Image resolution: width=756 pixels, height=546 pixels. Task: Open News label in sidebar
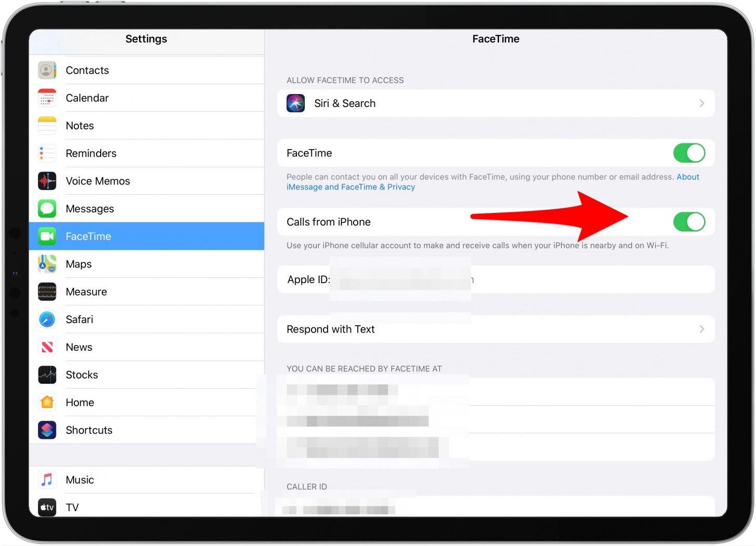[79, 347]
